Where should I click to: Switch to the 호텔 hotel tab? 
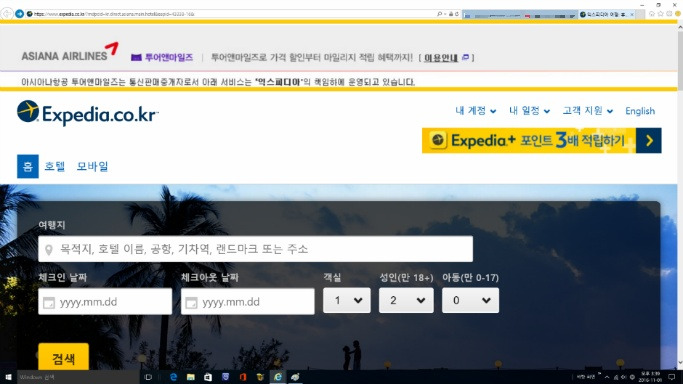[x=54, y=166]
